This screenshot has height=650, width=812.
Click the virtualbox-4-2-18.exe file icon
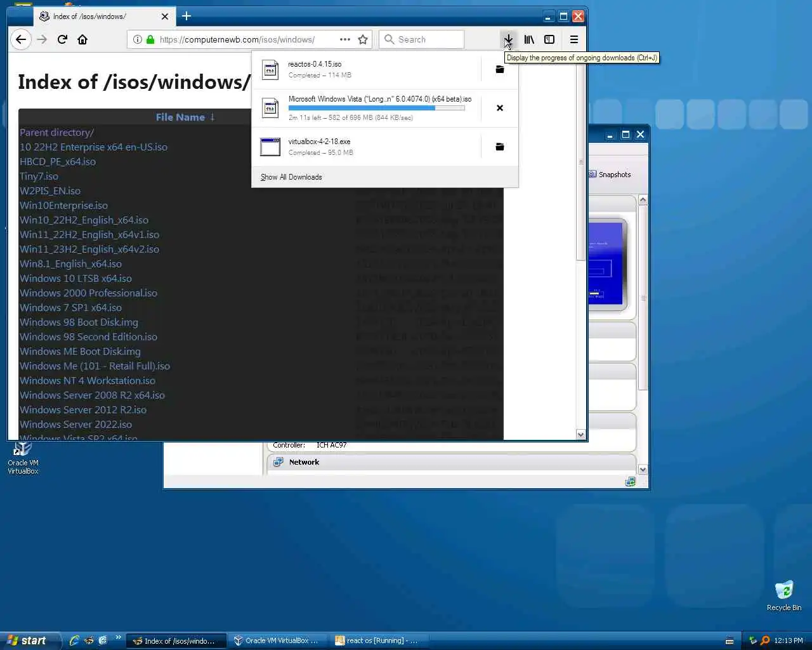point(270,147)
